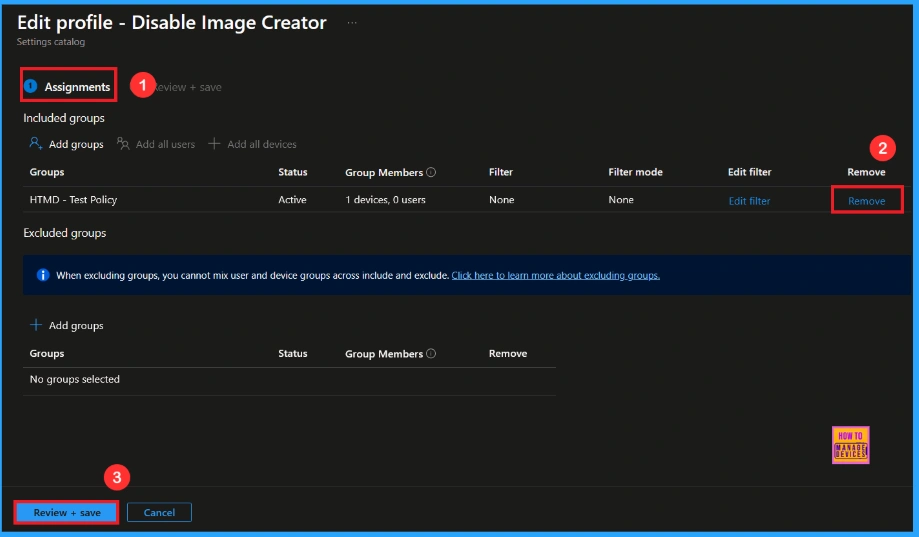The height and width of the screenshot is (537, 919).
Task: Click the Excluded groups heading
Action: click(64, 233)
